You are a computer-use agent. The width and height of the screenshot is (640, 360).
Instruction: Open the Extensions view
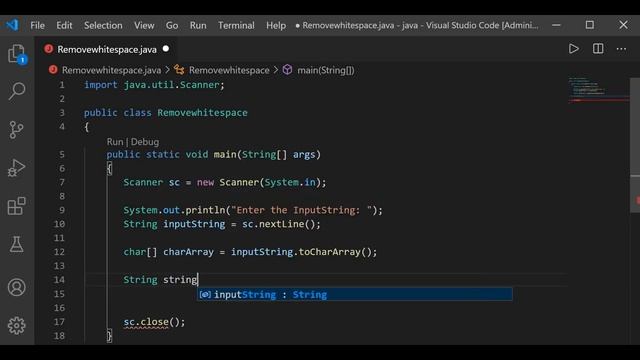17,206
